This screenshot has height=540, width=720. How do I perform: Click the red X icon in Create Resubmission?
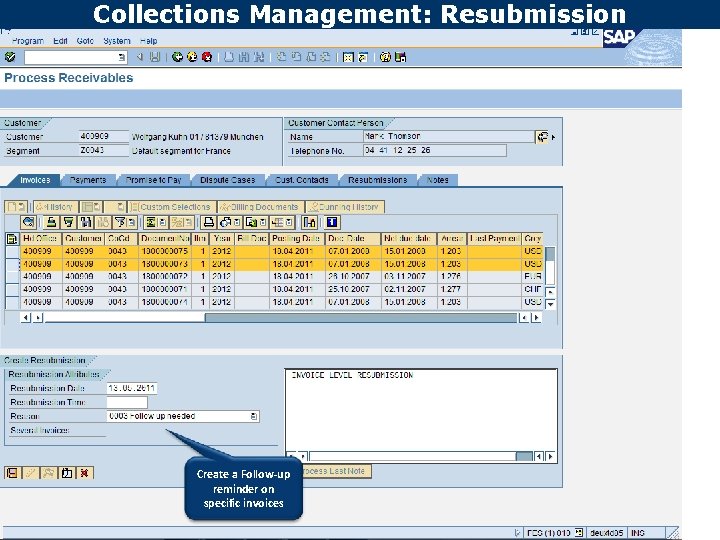(x=84, y=472)
